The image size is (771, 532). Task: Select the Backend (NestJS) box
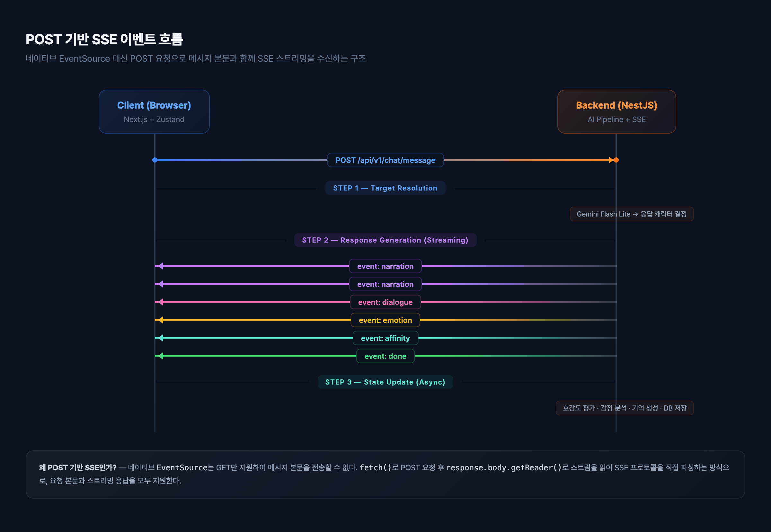coord(616,112)
